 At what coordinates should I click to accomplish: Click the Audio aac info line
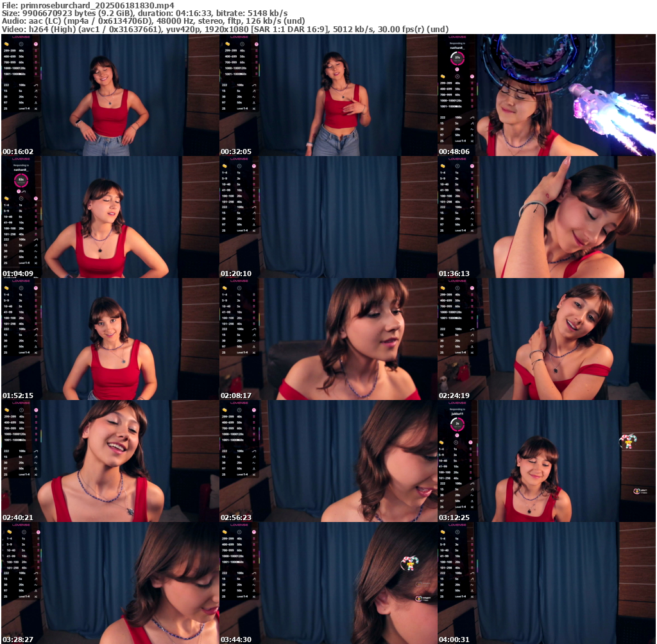[x=153, y=21]
